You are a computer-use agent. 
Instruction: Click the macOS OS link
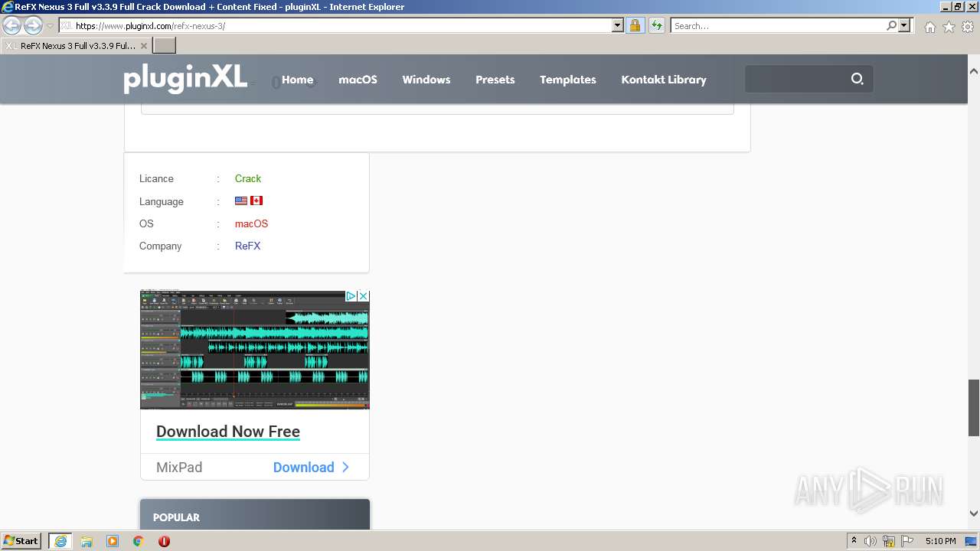click(251, 223)
